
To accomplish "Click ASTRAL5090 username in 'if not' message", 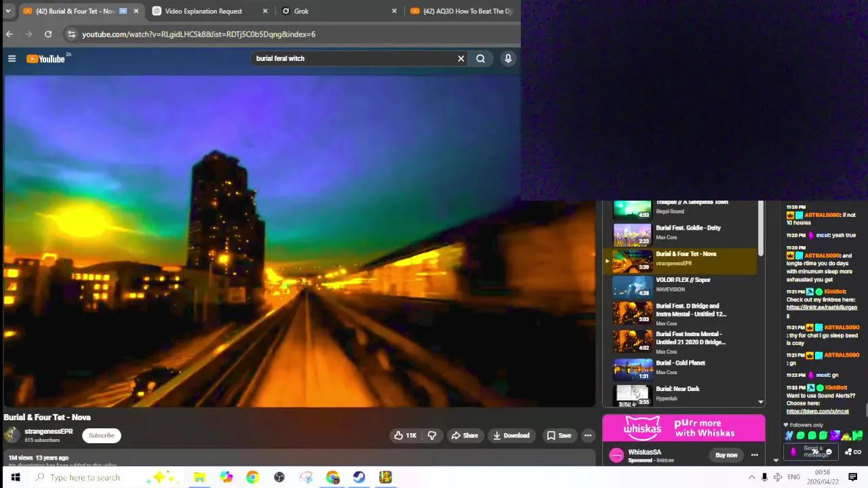I will 822,215.
